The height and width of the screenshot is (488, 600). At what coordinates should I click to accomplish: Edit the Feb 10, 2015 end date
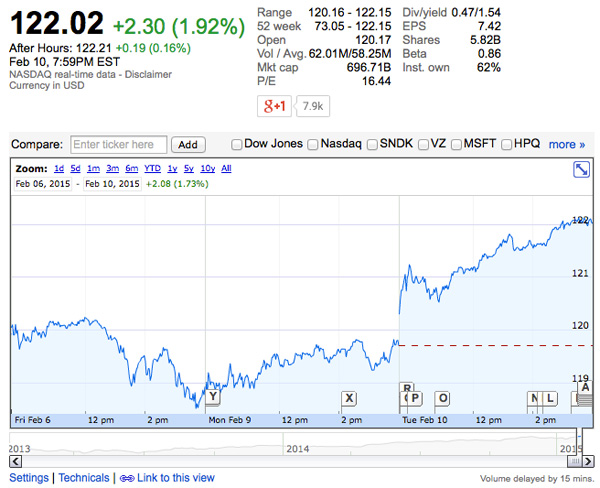point(112,184)
